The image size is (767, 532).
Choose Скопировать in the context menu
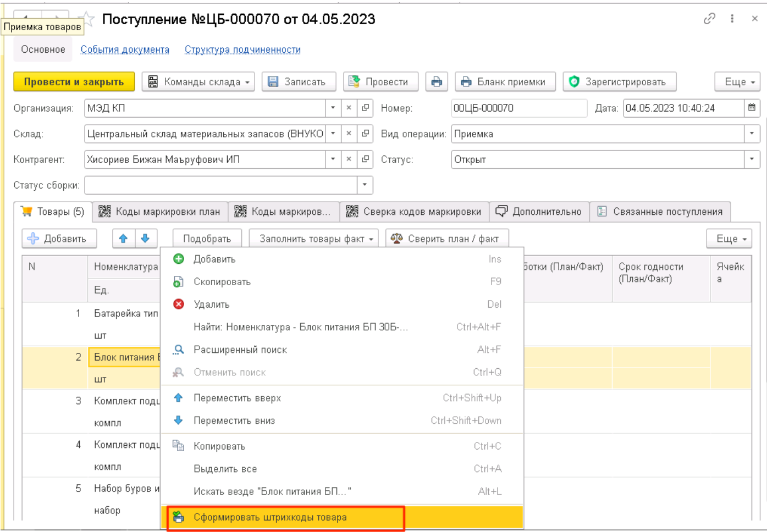pyautogui.click(x=341, y=281)
